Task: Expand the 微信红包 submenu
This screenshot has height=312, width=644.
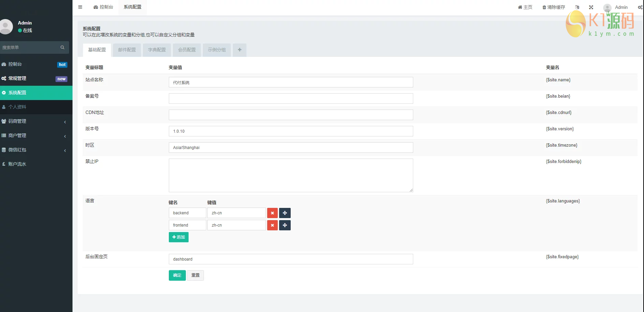Action: [x=36, y=150]
